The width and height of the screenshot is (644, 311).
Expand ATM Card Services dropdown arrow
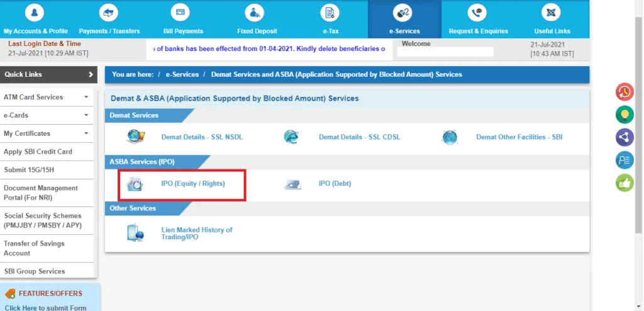pos(86,97)
